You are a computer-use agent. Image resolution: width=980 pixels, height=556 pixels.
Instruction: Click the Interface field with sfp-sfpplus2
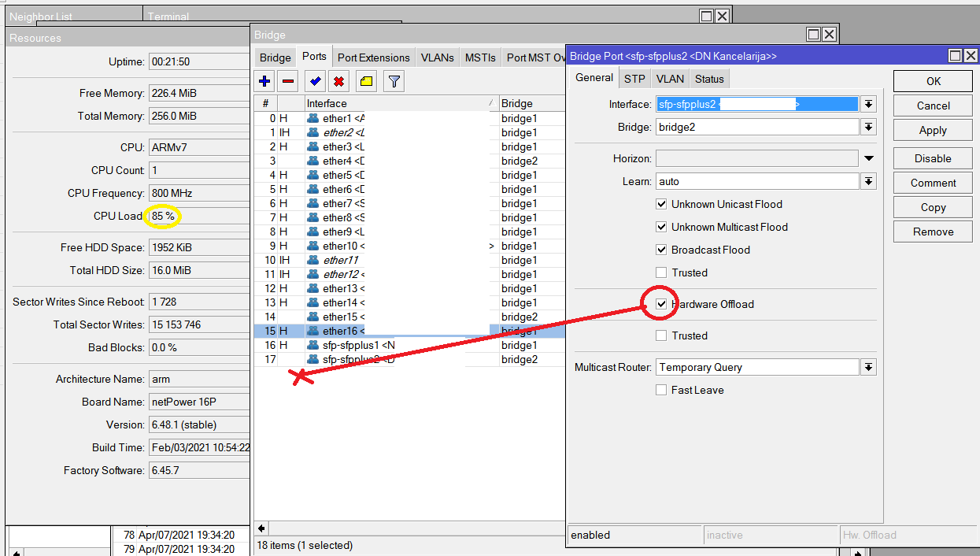click(x=756, y=104)
